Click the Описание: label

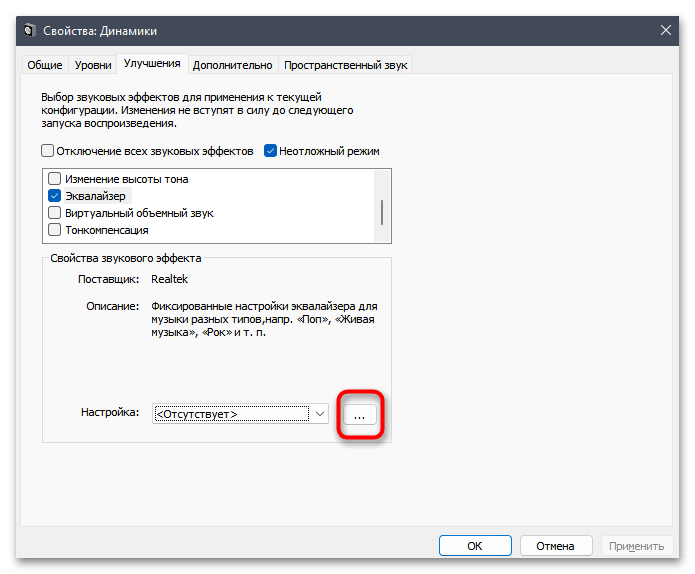113,306
